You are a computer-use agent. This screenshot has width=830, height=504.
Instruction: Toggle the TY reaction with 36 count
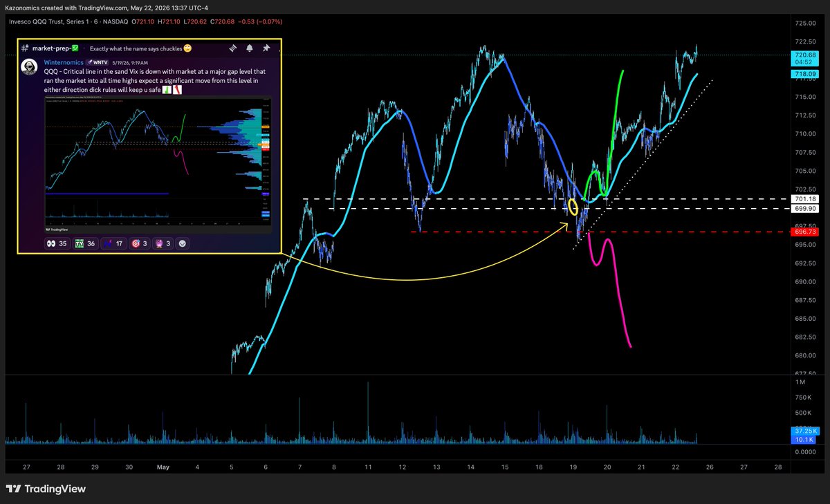pos(84,243)
